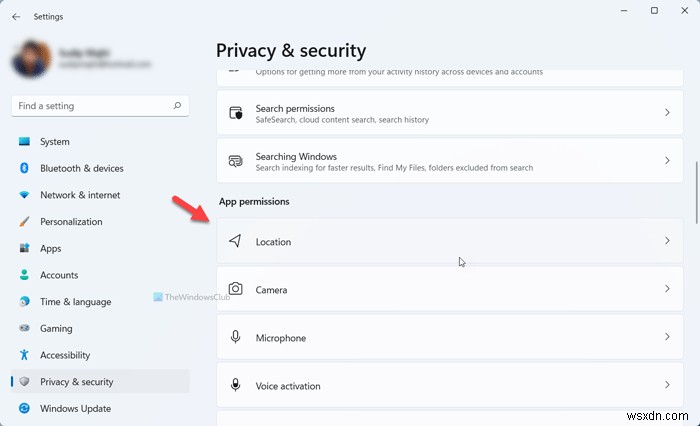700x426 pixels.
Task: Click the Microphone icon
Action: [236, 337]
